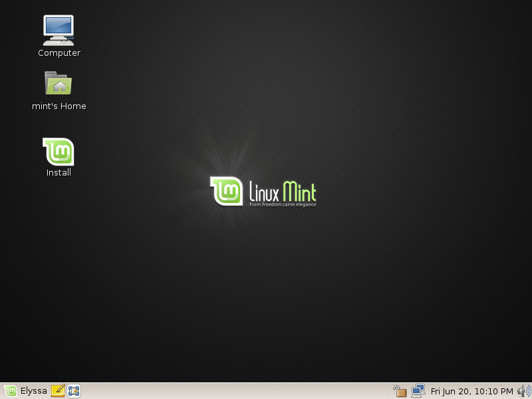Click the "from freedom came elegance" tagline
Viewport: 532px width, 399px height.
283,205
